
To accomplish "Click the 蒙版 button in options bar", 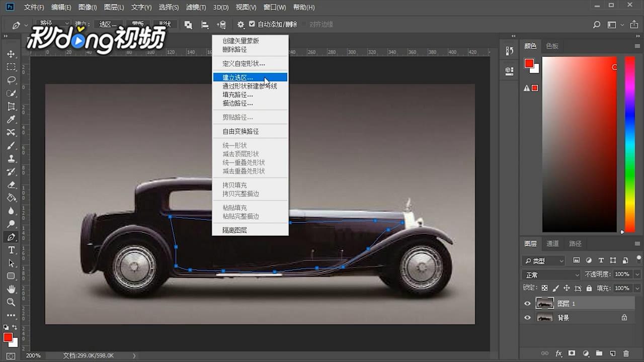I will point(138,24).
